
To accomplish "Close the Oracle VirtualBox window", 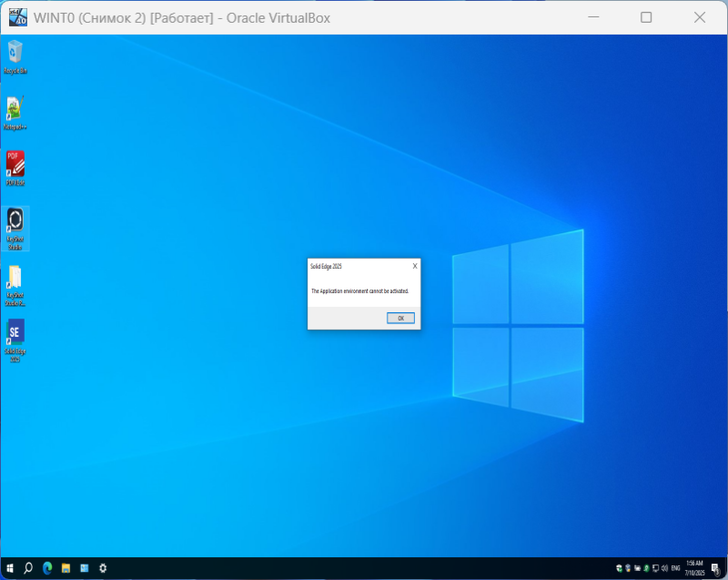I will pyautogui.click(x=700, y=17).
